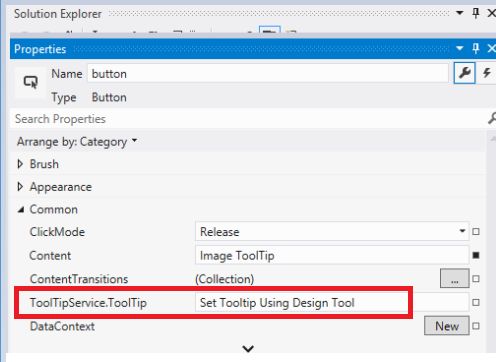496x362 pixels.
Task: Open the ClickMode Release dropdown
Action: click(332, 231)
